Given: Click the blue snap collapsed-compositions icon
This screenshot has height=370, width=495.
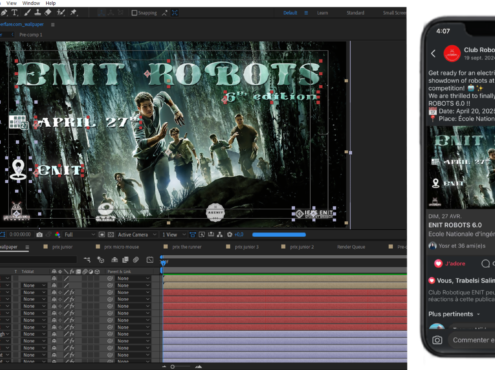Looking at the screenshot, I should click(x=175, y=13).
